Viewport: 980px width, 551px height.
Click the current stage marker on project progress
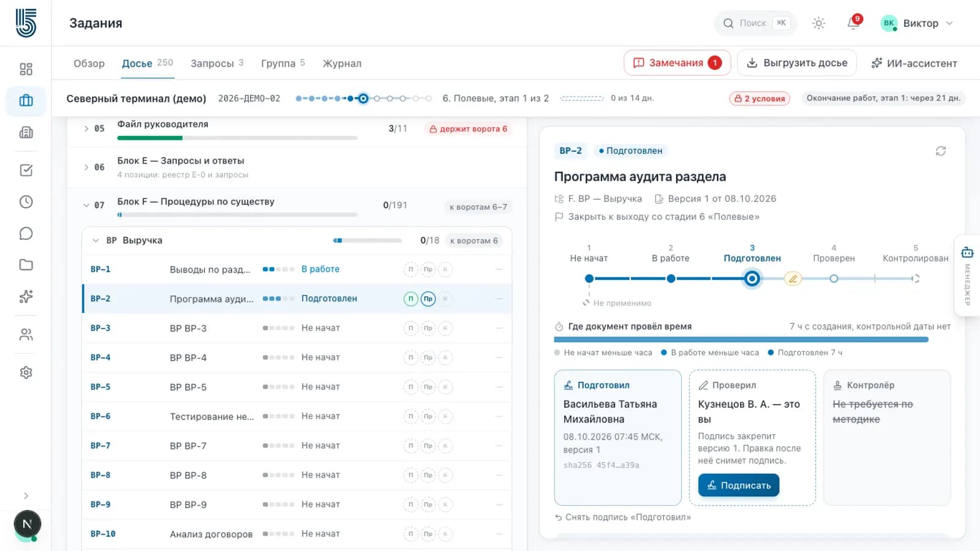point(363,99)
